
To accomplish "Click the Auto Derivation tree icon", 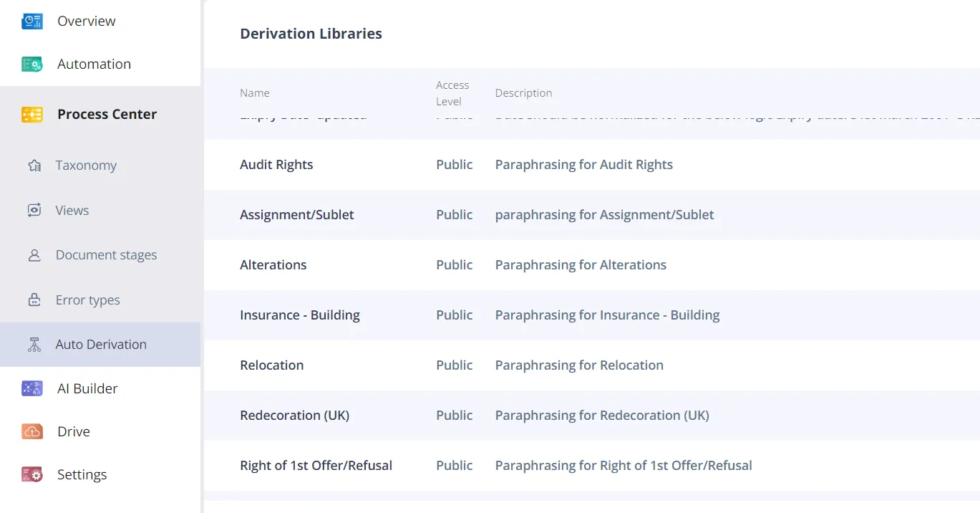I will [x=34, y=345].
